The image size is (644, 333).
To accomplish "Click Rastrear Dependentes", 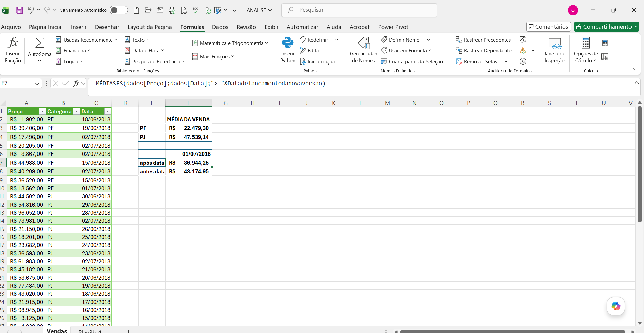I will pyautogui.click(x=484, y=51).
